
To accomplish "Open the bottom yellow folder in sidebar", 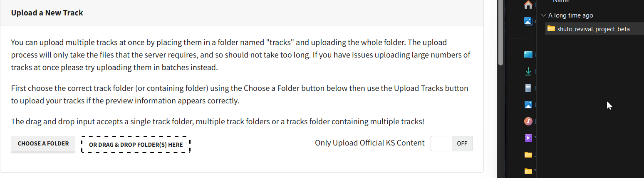I will (528, 171).
